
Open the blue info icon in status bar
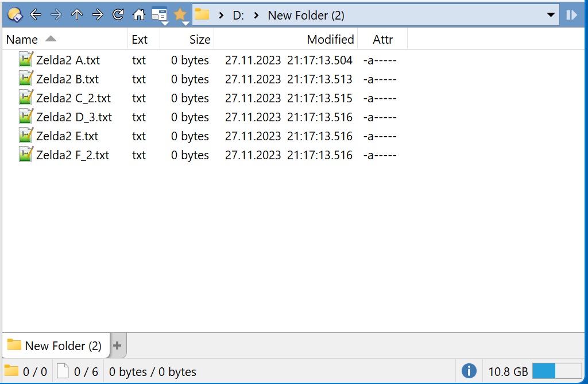[469, 371]
